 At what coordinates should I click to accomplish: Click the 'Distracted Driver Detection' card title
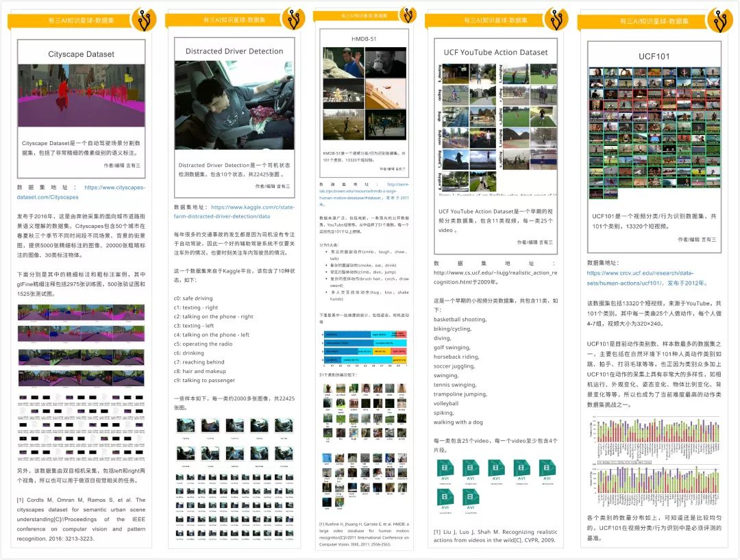coord(234,51)
